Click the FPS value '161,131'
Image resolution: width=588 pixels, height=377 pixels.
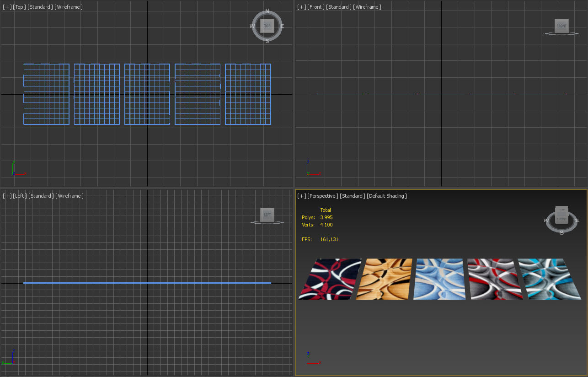329,239
